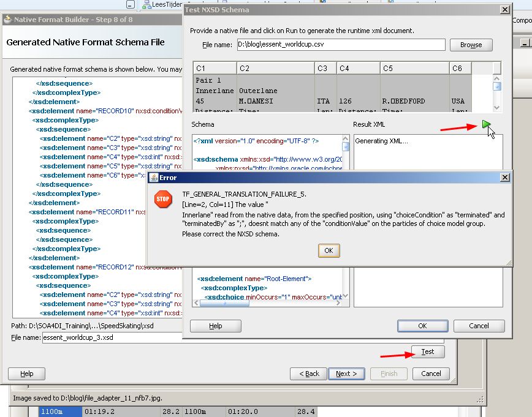
Task: Close the Error dialog with X
Action: pyautogui.click(x=504, y=178)
